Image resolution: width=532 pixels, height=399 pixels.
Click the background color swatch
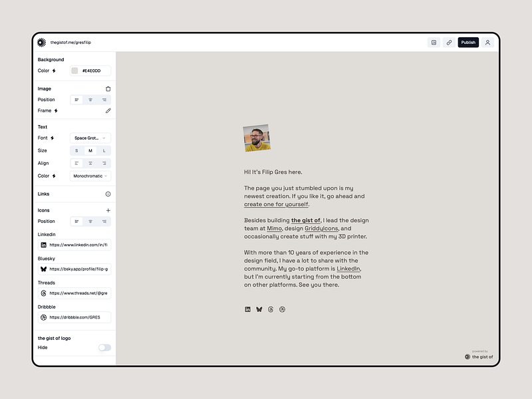74,70
